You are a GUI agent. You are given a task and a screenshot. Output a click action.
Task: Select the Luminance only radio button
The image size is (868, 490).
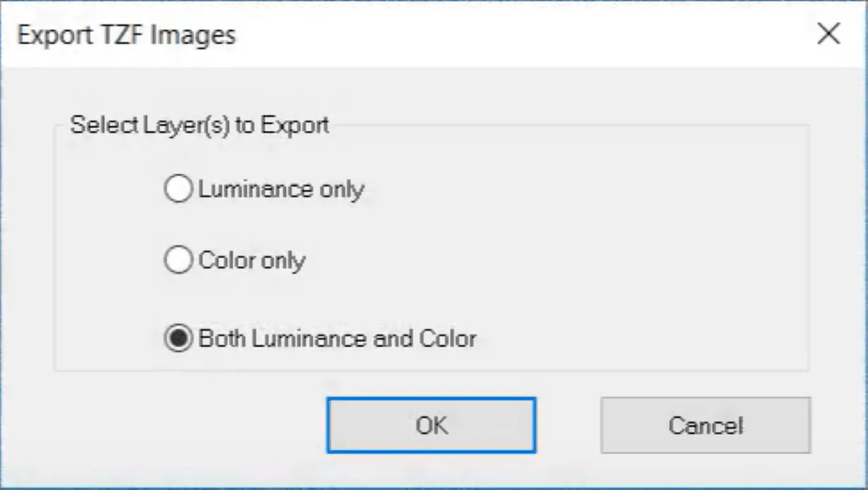178,189
